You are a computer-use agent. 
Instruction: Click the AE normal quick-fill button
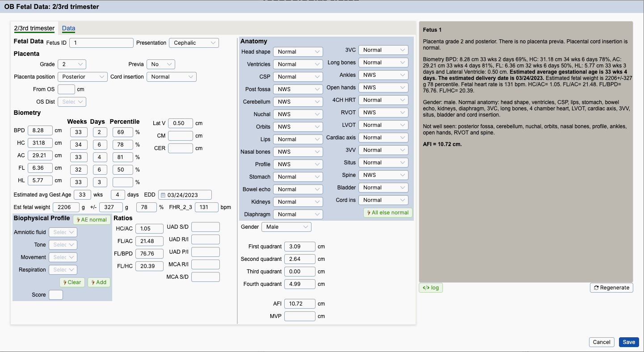[x=92, y=220]
